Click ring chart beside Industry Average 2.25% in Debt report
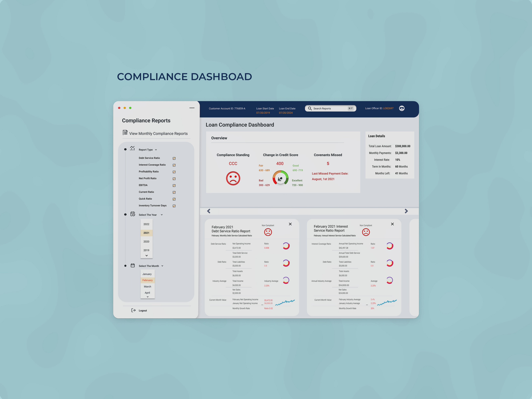 (x=286, y=280)
